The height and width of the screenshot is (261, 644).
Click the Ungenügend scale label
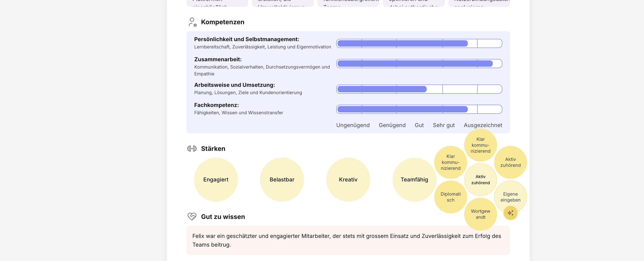[353, 125]
